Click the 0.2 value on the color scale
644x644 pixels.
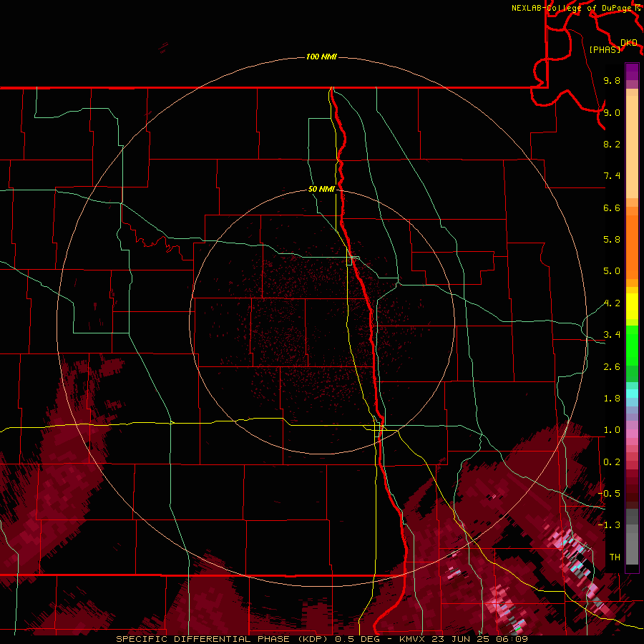point(612,462)
